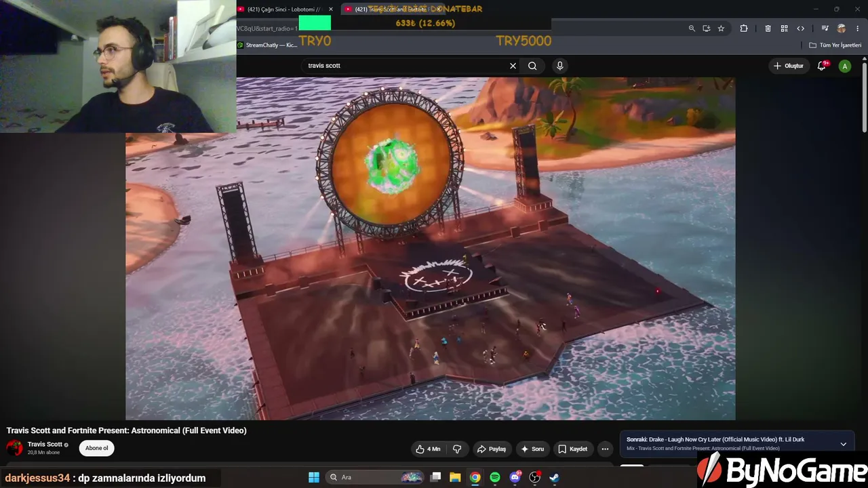The width and height of the screenshot is (868, 488).
Task: Switch to Chrome on the taskbar
Action: coord(475,477)
